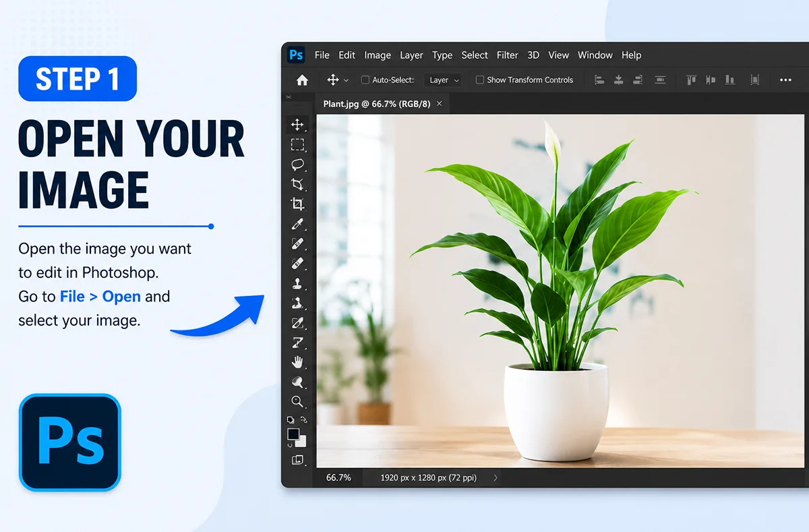Image resolution: width=809 pixels, height=532 pixels.
Task: Pick the tool between Hand and Zoom tools
Action: pos(297,382)
